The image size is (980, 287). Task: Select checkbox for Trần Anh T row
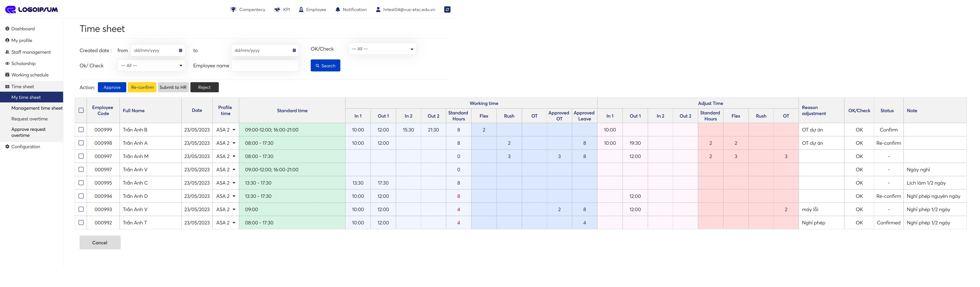[81, 223]
